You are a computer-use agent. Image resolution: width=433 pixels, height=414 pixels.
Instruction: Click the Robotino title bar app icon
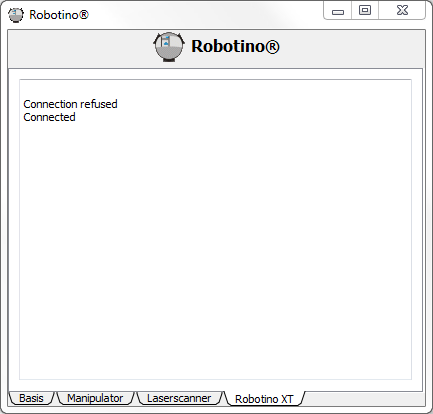[16, 15]
